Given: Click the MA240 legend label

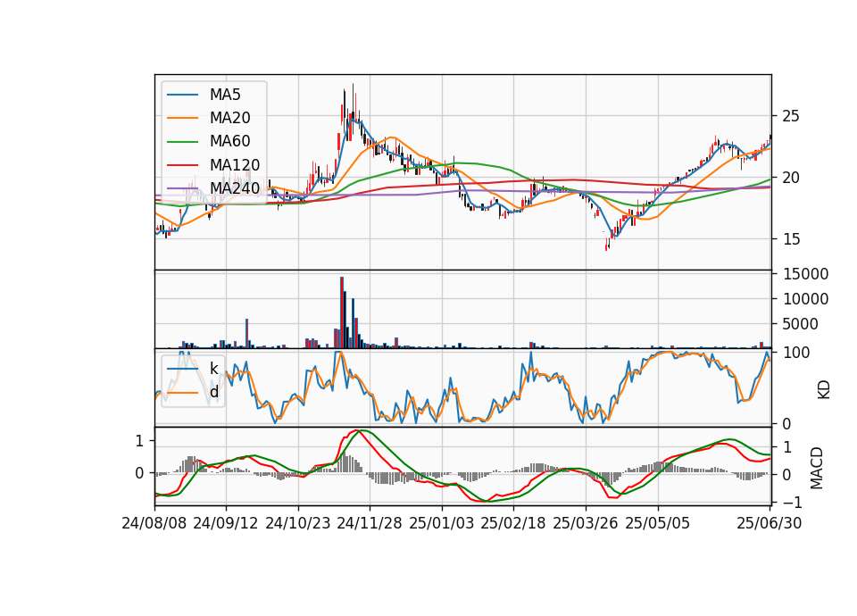Looking at the screenshot, I should tap(235, 188).
